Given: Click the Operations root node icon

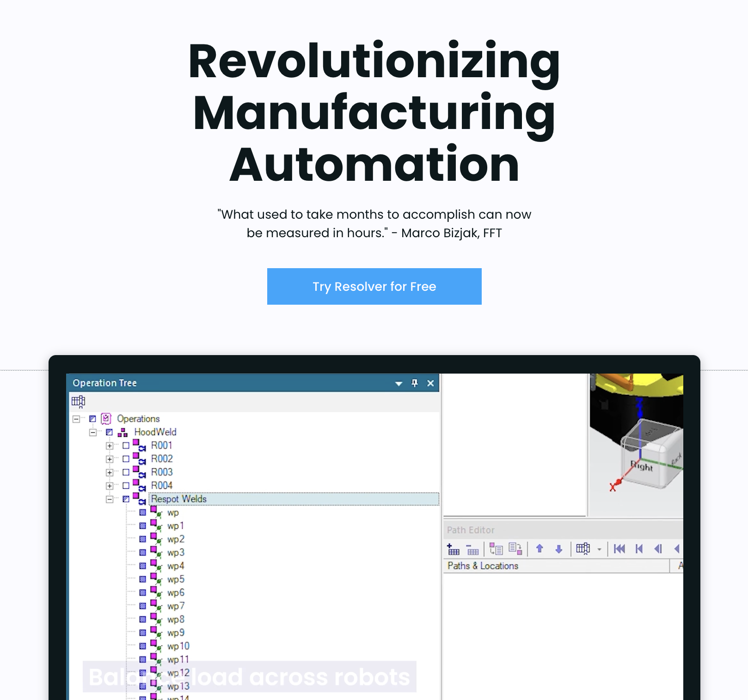Looking at the screenshot, I should (x=106, y=419).
